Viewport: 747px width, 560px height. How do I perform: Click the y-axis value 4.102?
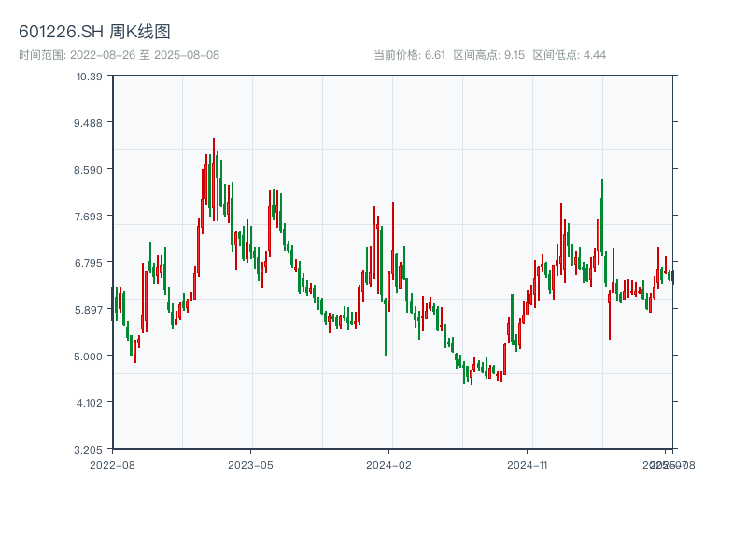(x=89, y=403)
